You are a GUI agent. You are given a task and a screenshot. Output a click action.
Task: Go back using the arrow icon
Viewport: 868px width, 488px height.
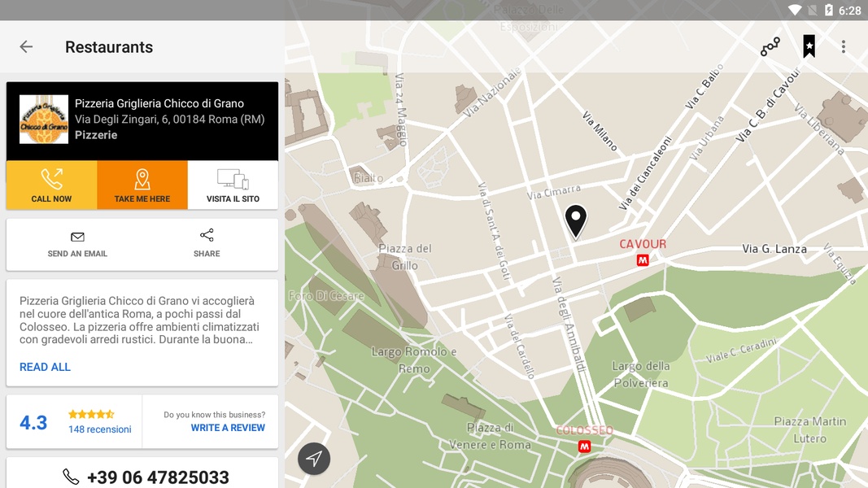point(26,47)
